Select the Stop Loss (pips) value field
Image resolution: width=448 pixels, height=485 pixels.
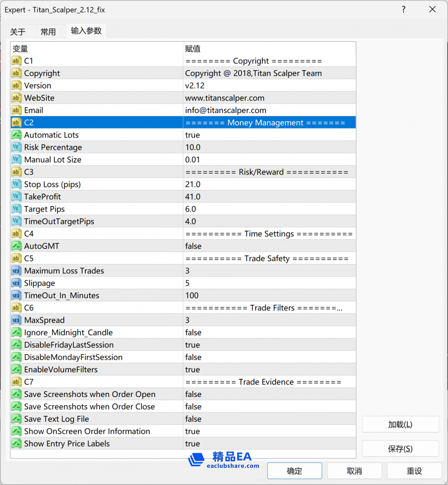pyautogui.click(x=269, y=185)
